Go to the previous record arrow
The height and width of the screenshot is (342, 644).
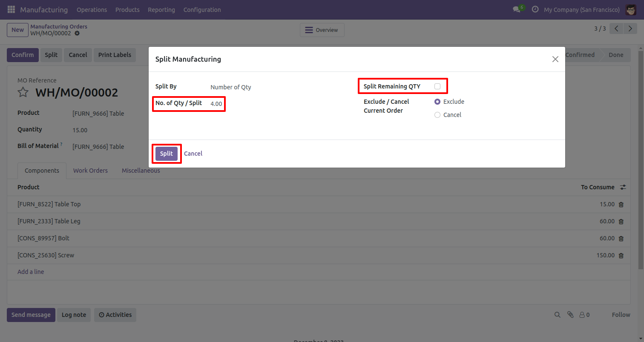pyautogui.click(x=616, y=28)
